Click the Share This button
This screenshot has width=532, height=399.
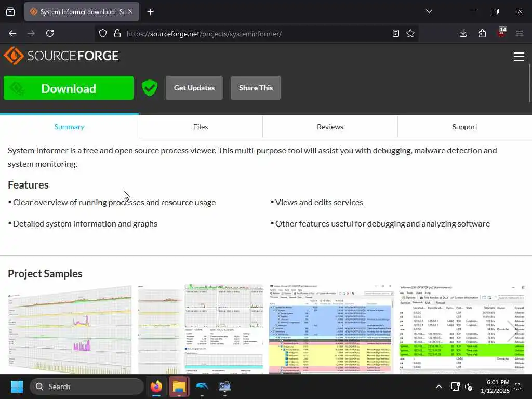tap(256, 88)
